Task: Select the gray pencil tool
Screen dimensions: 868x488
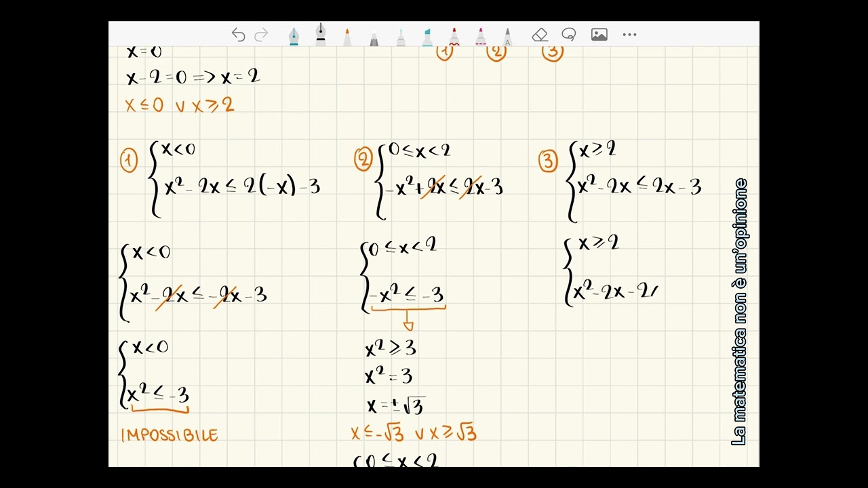Action: coord(374,38)
